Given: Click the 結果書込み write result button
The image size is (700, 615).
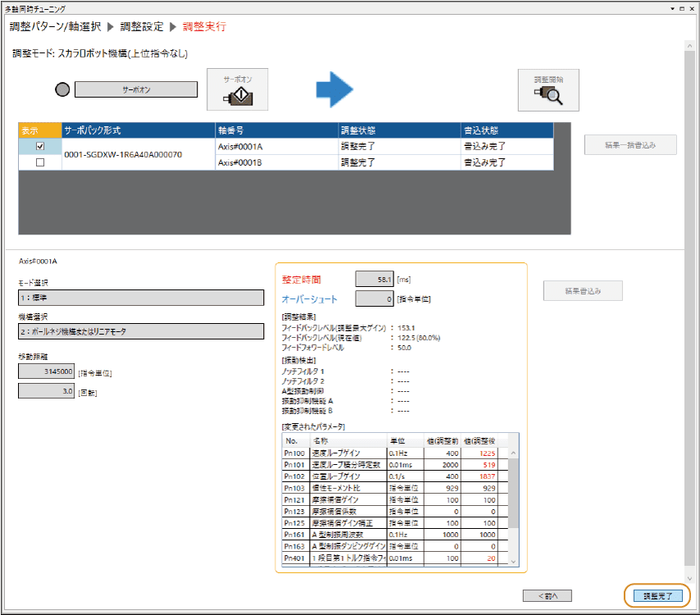Looking at the screenshot, I should [x=582, y=290].
